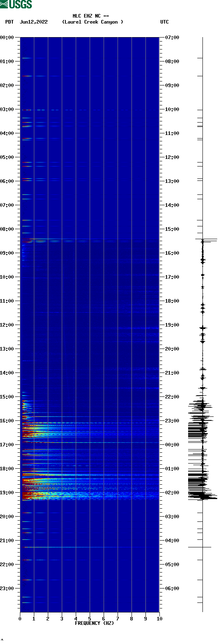
Task: Click the 03:00 PDT time label
Action: click(7, 109)
